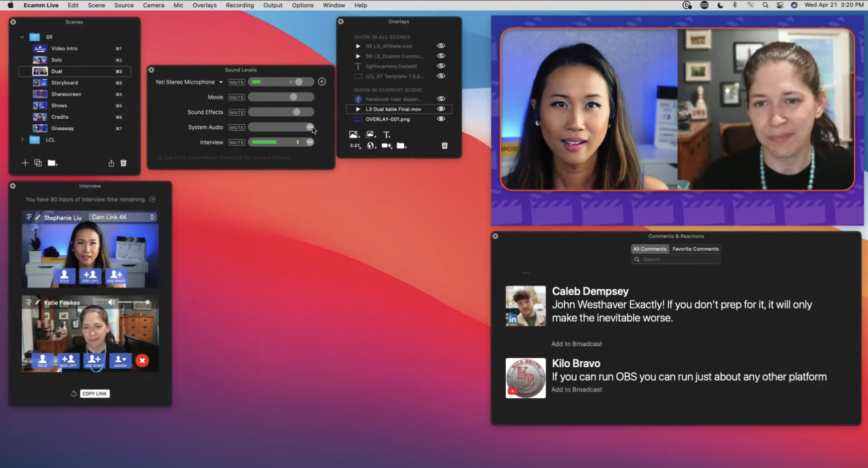This screenshot has height=468, width=868.
Task: Open the Cam Link 4K camera dropdown
Action: (x=123, y=217)
